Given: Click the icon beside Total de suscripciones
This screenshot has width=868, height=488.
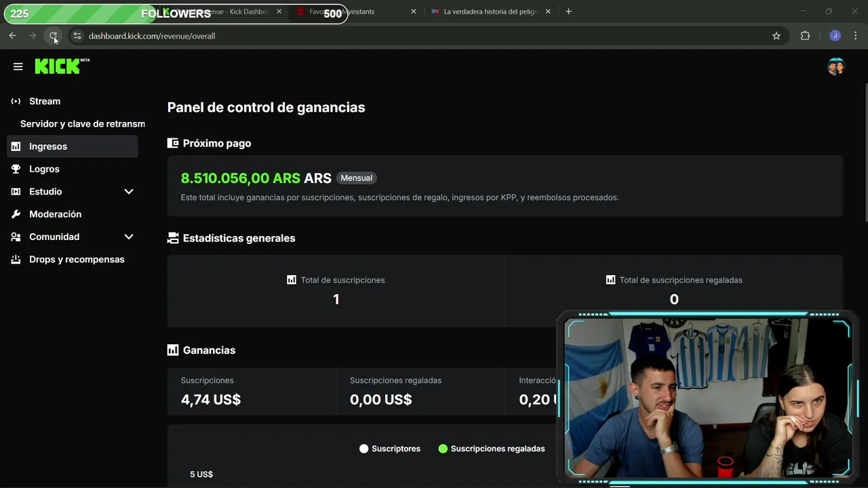Looking at the screenshot, I should point(292,279).
